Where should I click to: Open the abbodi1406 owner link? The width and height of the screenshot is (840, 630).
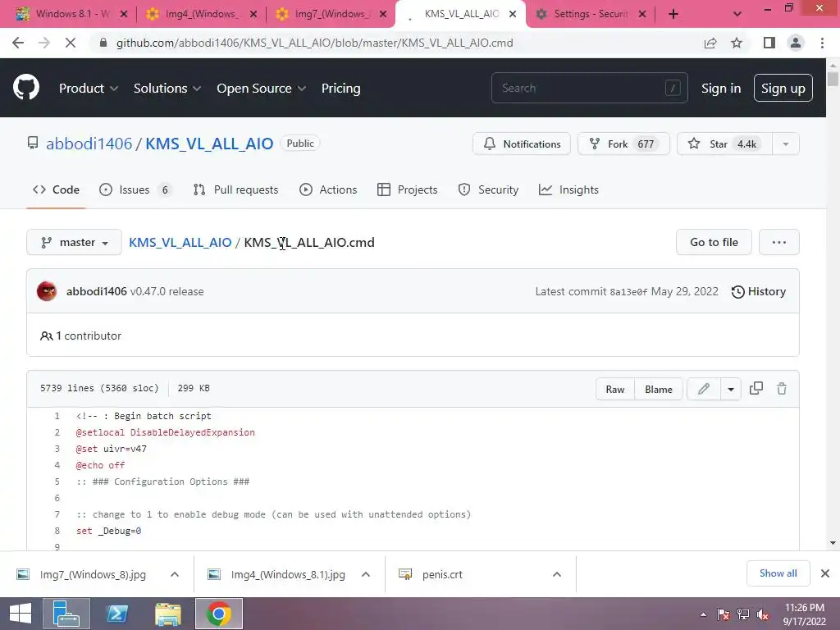coord(89,144)
